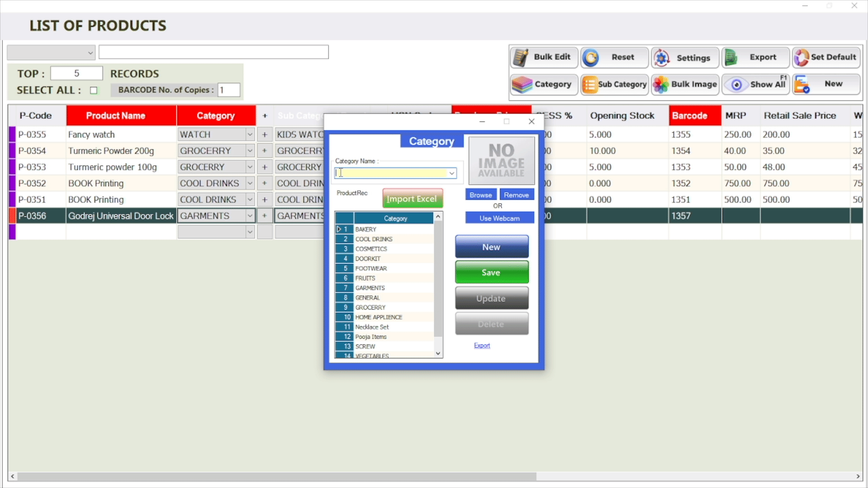Click the Bulk Image colorful icon

point(661,84)
